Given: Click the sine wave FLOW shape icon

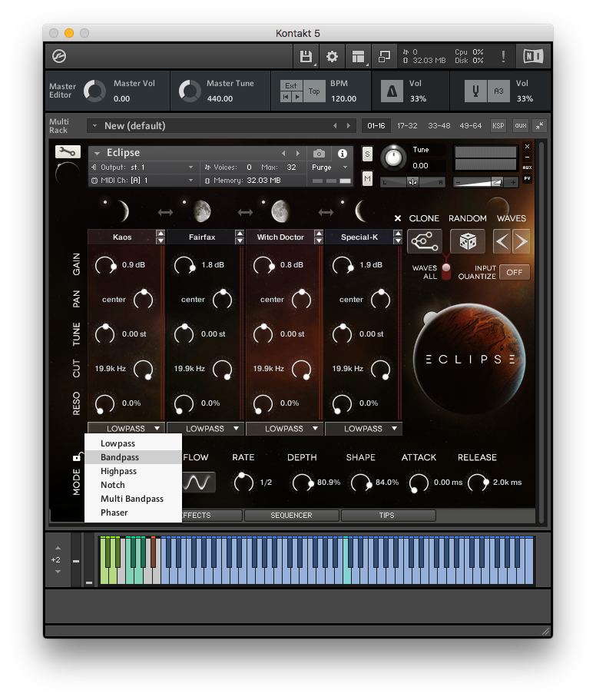Looking at the screenshot, I should pos(198,483).
